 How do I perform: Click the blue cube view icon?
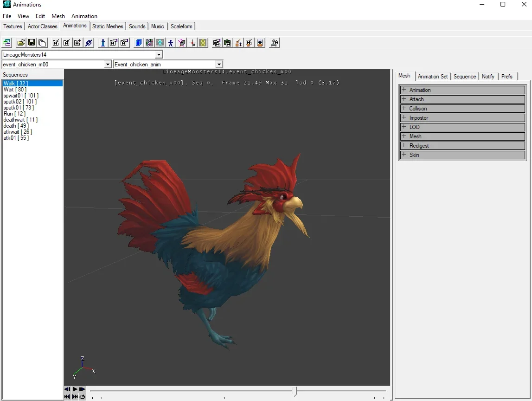click(138, 43)
